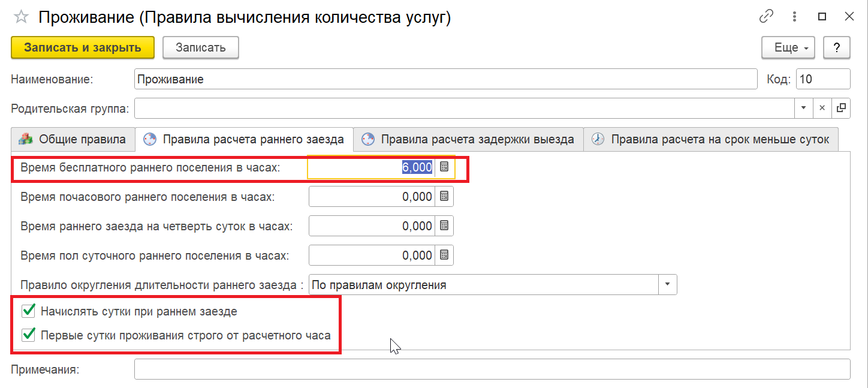Image resolution: width=868 pixels, height=388 pixels.
Task: Click the clock icon on short-stay rules tab
Action: coord(598,140)
